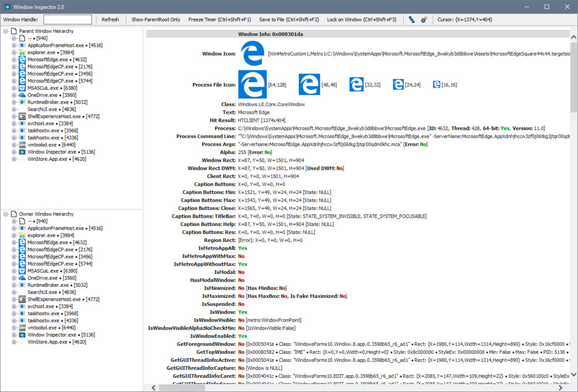Click the window hierarchy icon in the toolbar
Viewport: 578px width, 392px height.
pyautogui.click(x=412, y=20)
